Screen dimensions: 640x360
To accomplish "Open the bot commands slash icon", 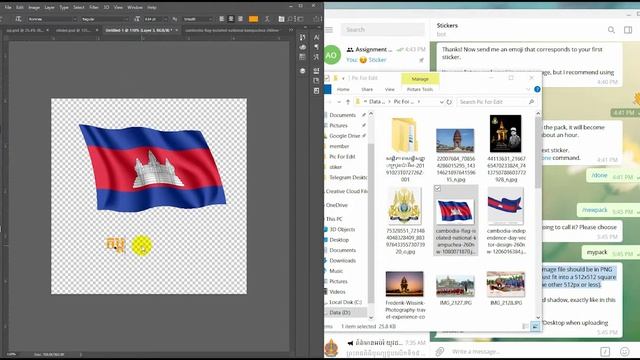I will tap(605, 351).
